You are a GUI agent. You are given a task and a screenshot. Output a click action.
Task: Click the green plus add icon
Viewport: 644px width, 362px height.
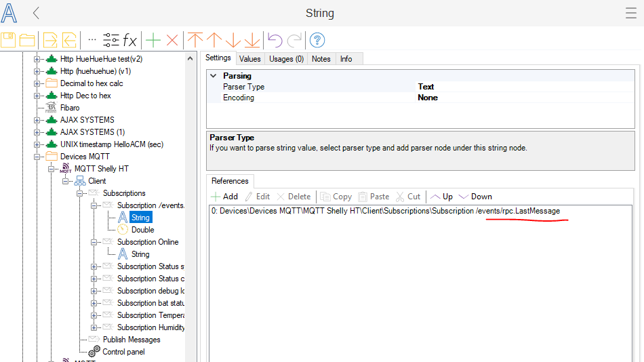tap(154, 40)
